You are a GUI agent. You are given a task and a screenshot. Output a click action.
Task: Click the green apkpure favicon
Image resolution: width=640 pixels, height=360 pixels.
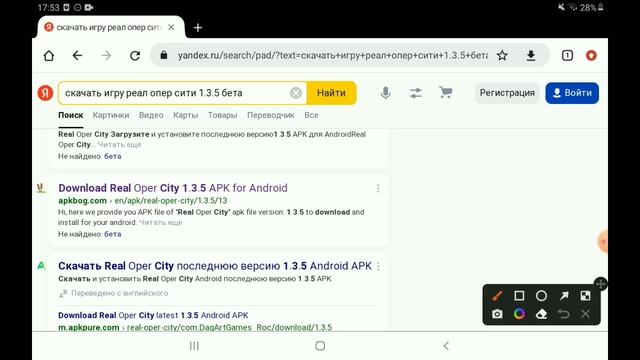coord(41,266)
